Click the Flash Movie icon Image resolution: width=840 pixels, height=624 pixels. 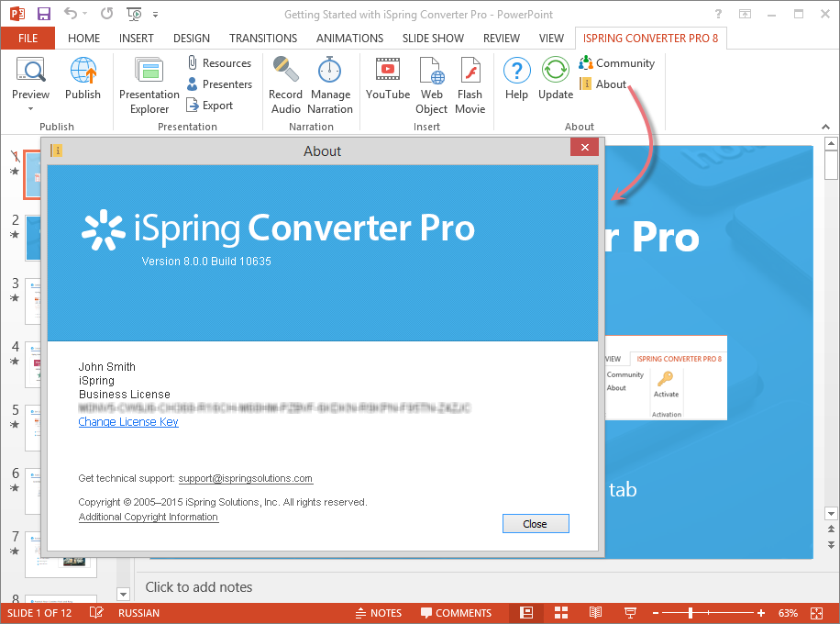point(470,72)
